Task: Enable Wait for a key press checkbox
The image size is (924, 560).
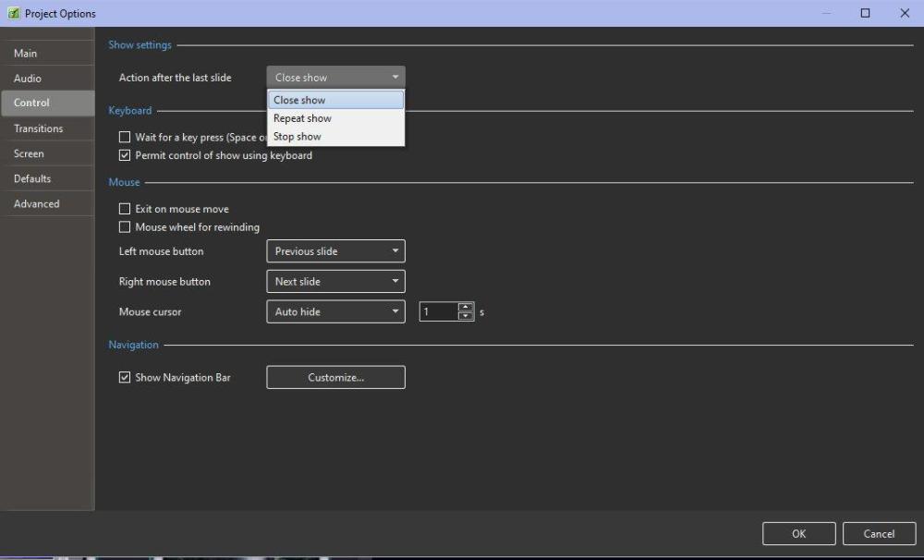Action: [125, 138]
